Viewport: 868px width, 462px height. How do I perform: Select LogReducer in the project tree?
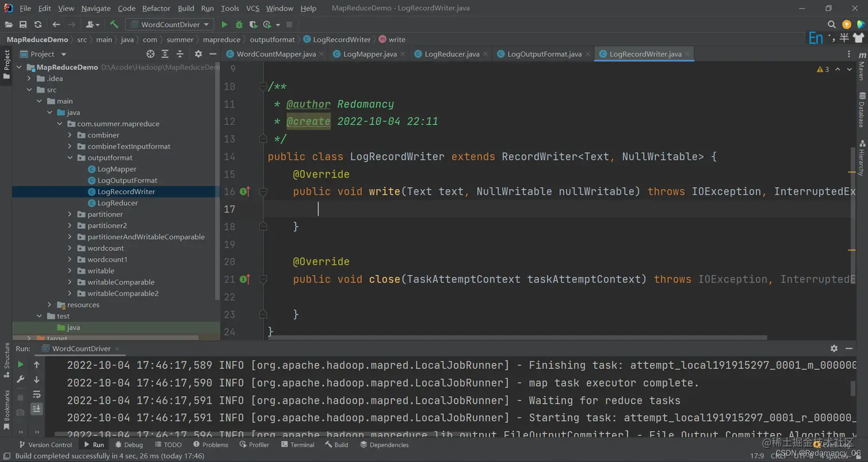(x=117, y=203)
